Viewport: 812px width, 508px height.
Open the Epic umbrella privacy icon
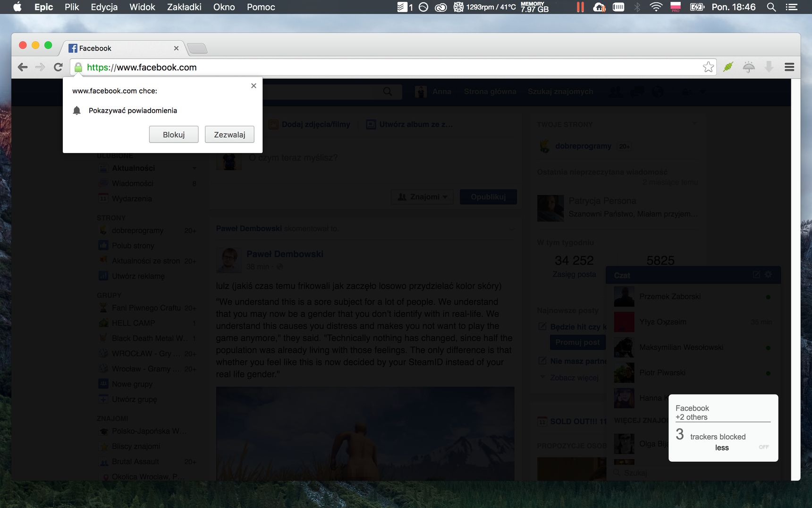coord(749,67)
